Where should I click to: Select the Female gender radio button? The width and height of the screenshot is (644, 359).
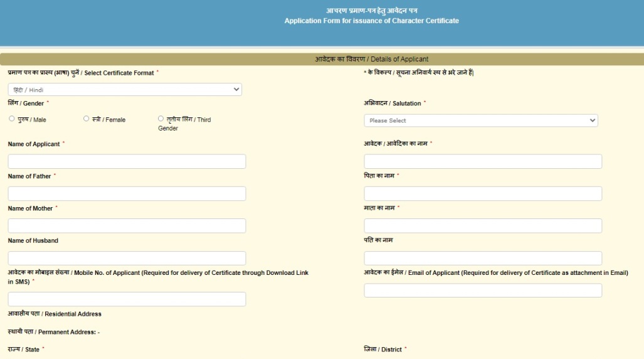click(86, 119)
